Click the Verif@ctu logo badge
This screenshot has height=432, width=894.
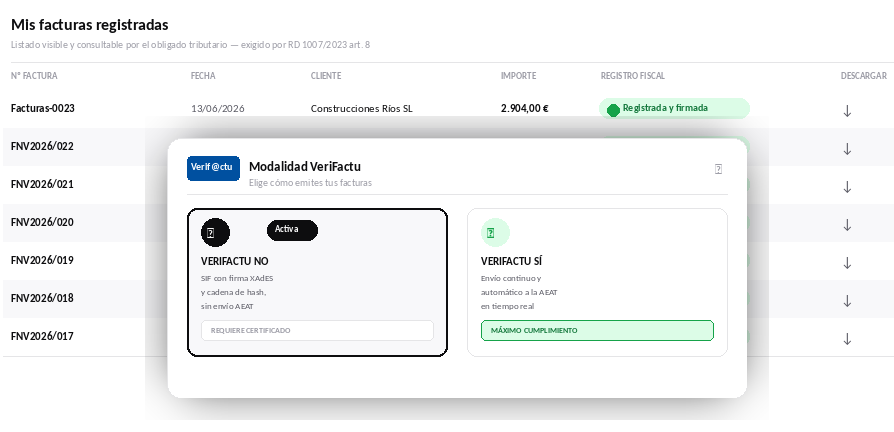213,168
